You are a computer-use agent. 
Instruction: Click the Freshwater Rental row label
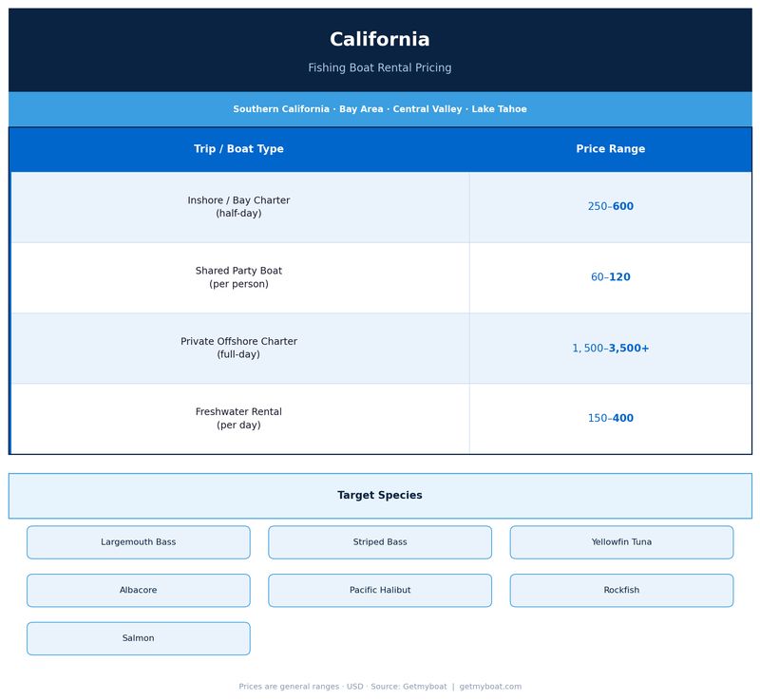(238, 419)
